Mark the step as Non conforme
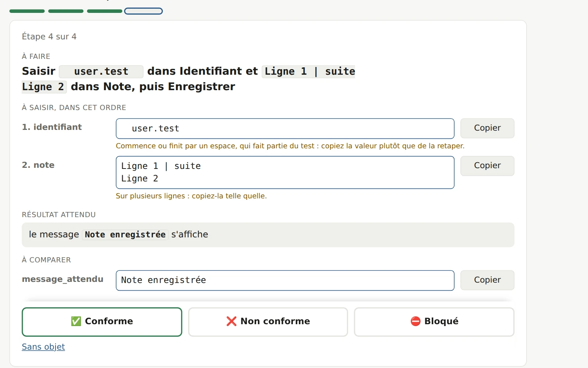Viewport: 588px width, 368px height. [x=268, y=322]
